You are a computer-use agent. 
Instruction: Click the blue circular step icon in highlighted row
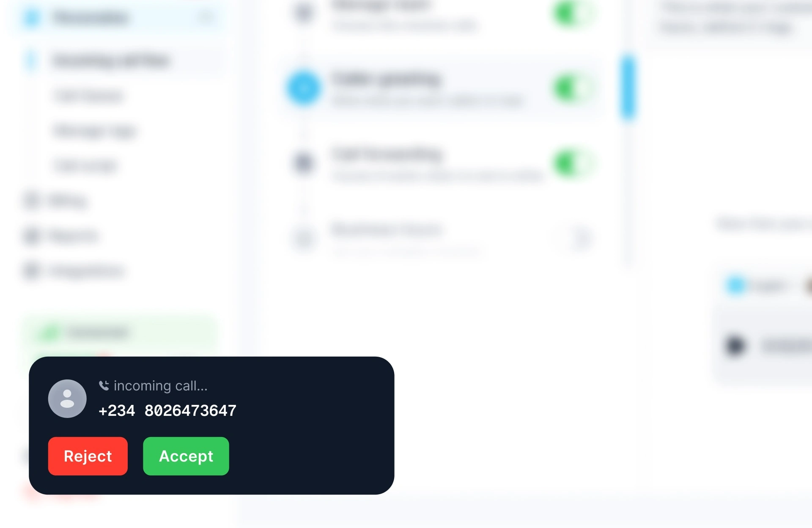(x=304, y=88)
